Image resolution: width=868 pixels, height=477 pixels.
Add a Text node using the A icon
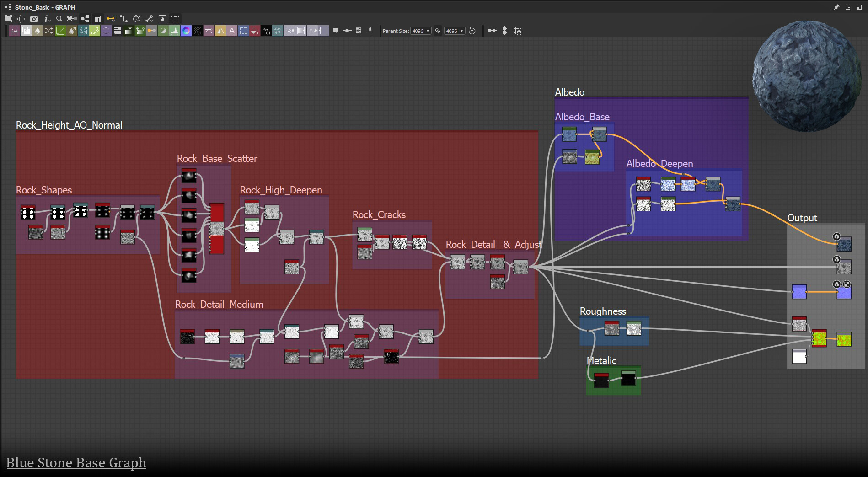pos(232,31)
